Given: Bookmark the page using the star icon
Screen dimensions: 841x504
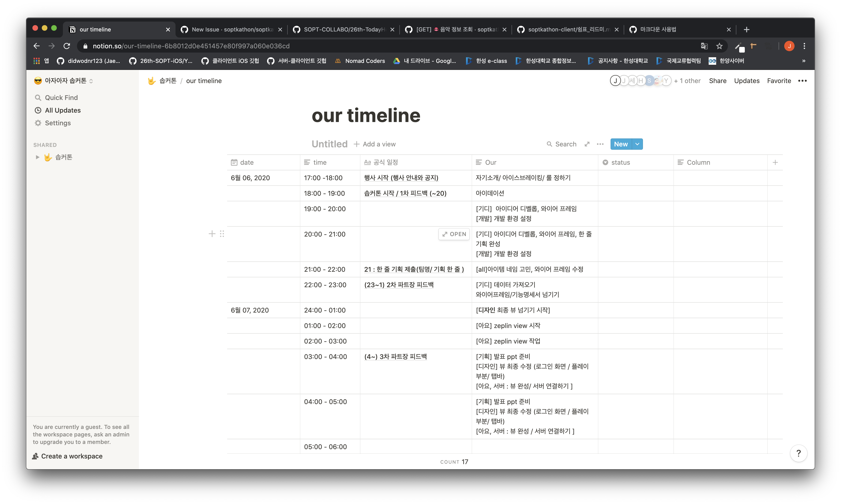Looking at the screenshot, I should [720, 46].
